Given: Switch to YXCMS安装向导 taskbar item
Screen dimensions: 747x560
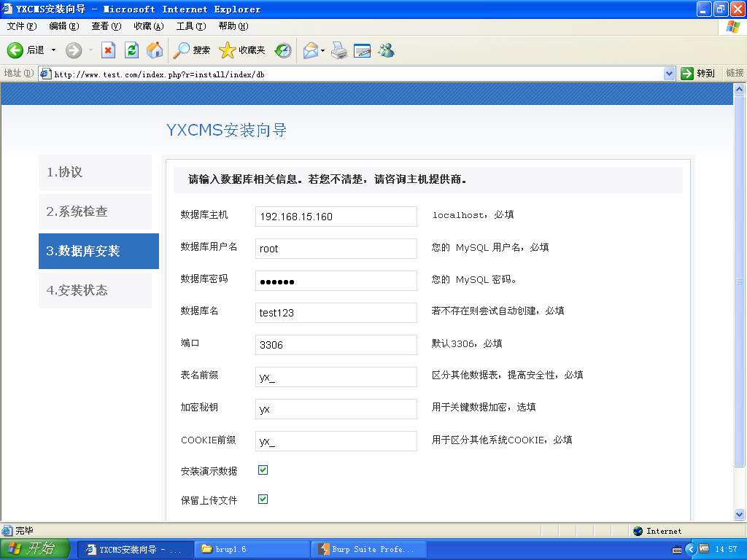Looking at the screenshot, I should pos(135,550).
